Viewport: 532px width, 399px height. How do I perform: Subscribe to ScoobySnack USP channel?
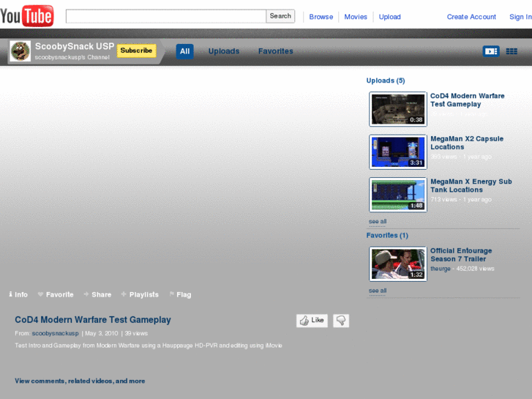pos(136,51)
